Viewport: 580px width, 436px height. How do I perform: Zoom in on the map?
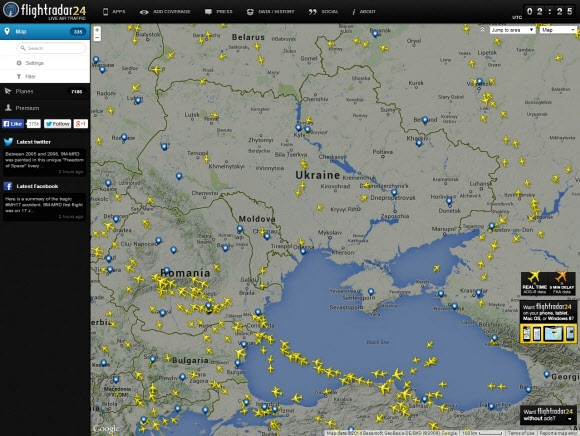coord(97,30)
